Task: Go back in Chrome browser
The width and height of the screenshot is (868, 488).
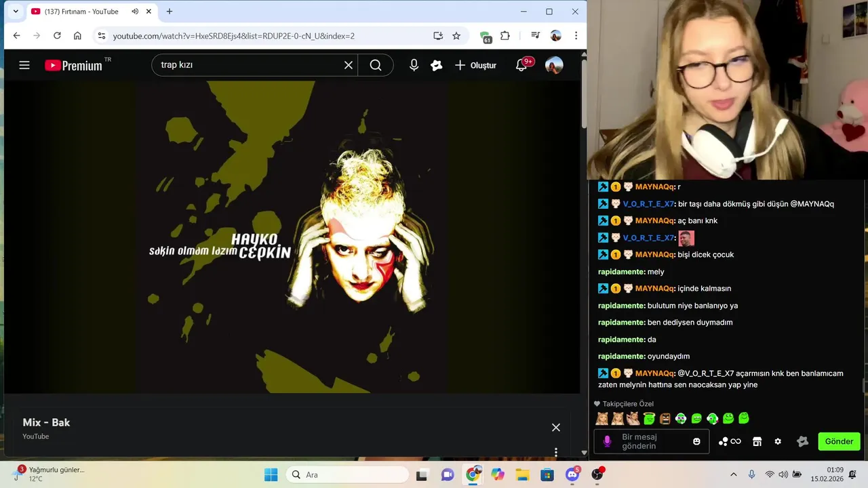Action: point(17,36)
